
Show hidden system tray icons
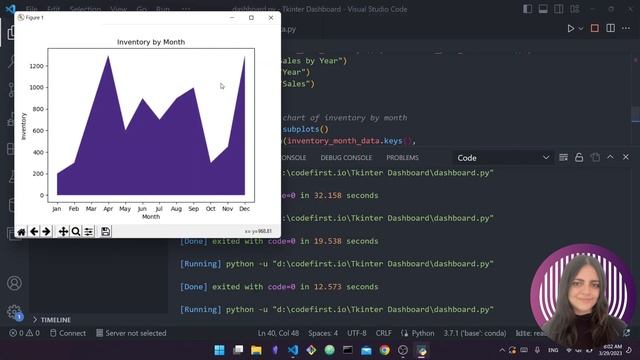pyautogui.click(x=502, y=350)
